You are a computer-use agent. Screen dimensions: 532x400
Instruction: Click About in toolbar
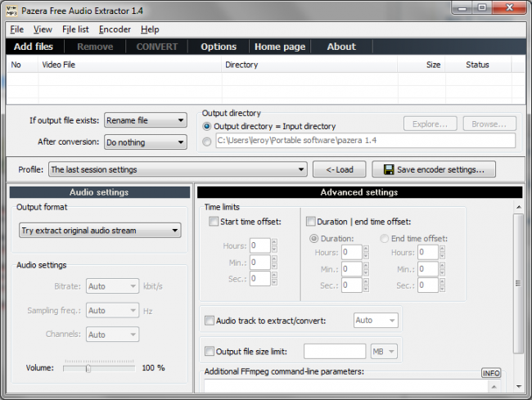tap(341, 47)
